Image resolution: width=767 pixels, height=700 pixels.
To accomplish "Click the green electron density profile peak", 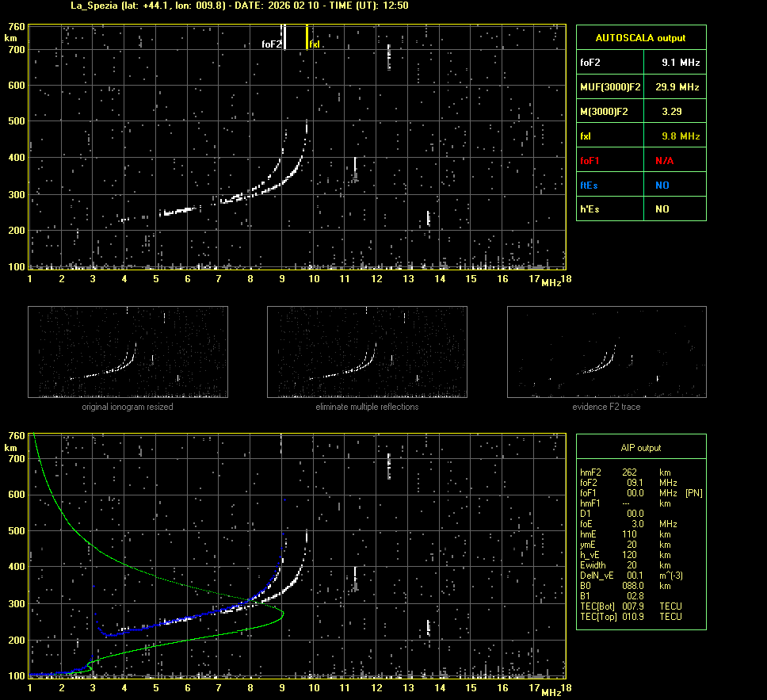I will (282, 614).
